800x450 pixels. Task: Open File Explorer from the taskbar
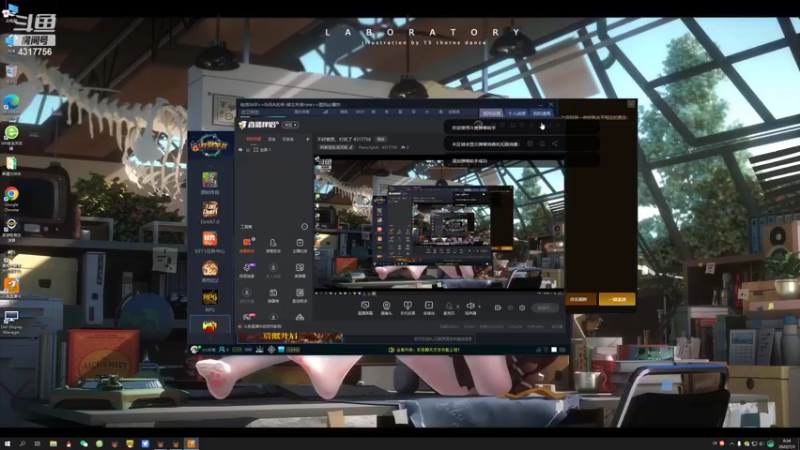pos(53,444)
